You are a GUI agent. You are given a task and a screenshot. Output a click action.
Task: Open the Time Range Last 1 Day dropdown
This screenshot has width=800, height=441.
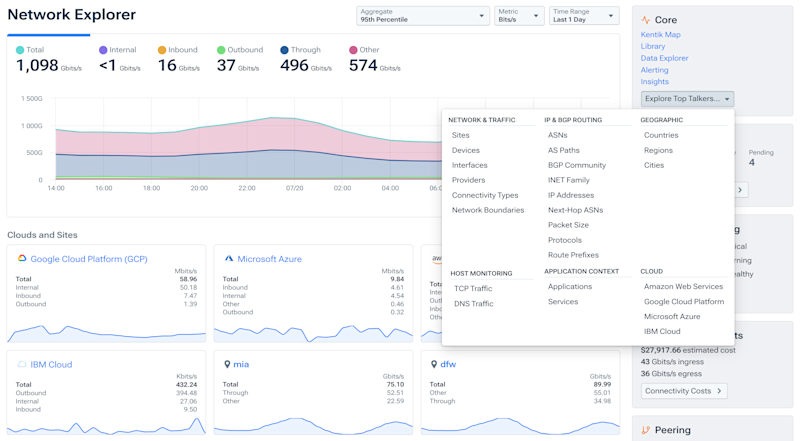[x=584, y=15]
